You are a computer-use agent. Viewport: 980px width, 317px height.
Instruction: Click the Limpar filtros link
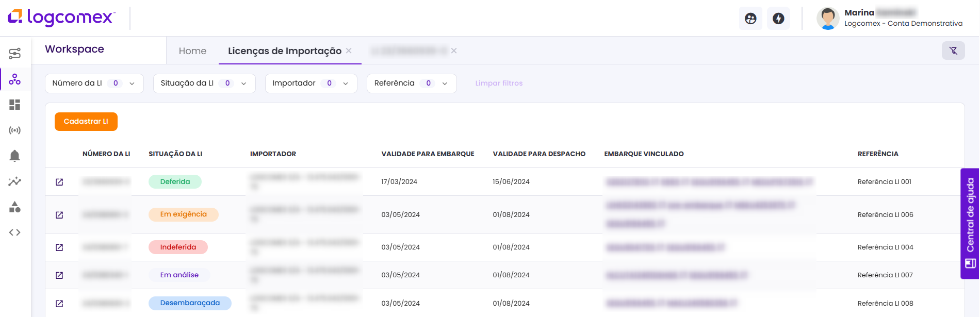pos(499,84)
